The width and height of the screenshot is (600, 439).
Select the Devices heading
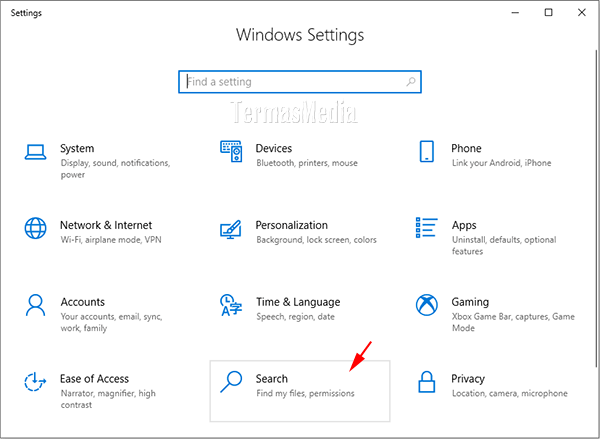tap(274, 149)
